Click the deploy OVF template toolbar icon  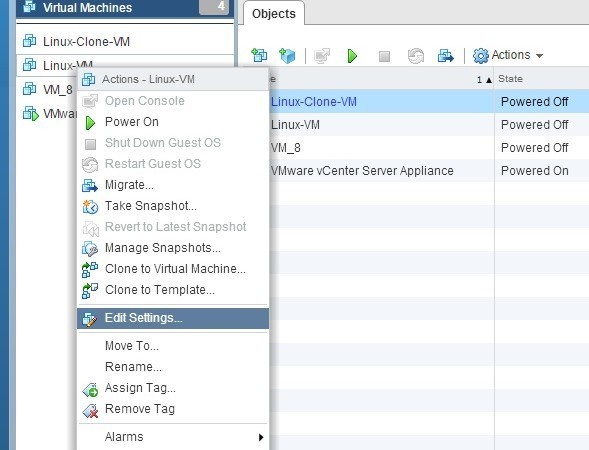[x=287, y=56]
